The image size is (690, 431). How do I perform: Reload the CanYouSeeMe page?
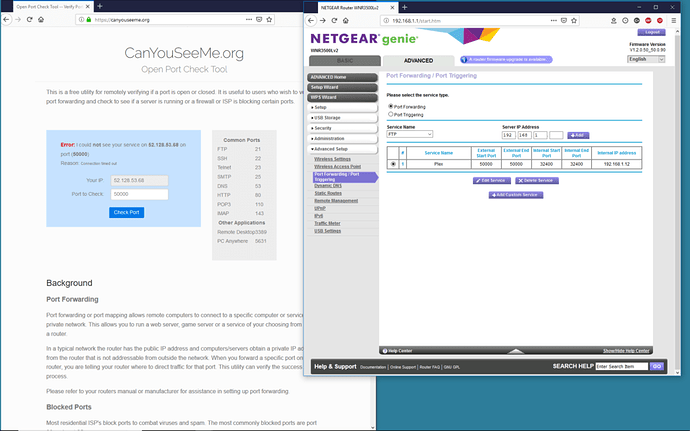tap(29, 19)
